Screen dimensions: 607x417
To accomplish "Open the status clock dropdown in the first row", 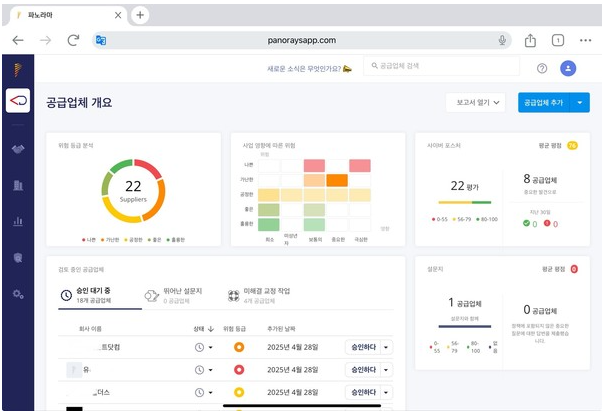I will [x=204, y=346].
